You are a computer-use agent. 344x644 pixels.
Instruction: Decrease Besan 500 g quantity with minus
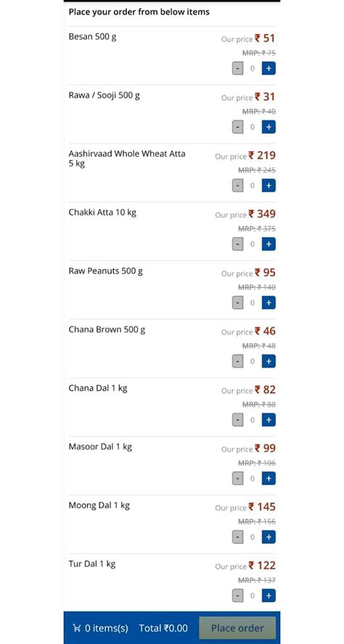(237, 69)
